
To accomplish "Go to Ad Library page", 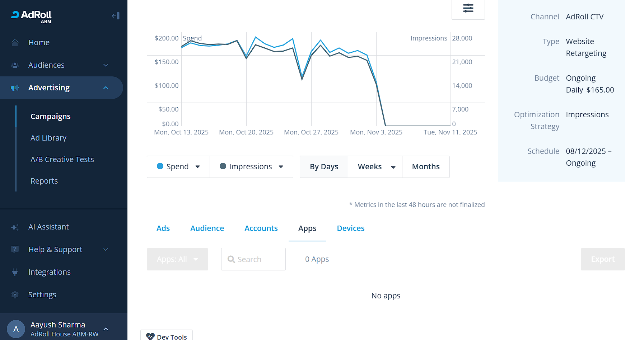I will pos(48,138).
